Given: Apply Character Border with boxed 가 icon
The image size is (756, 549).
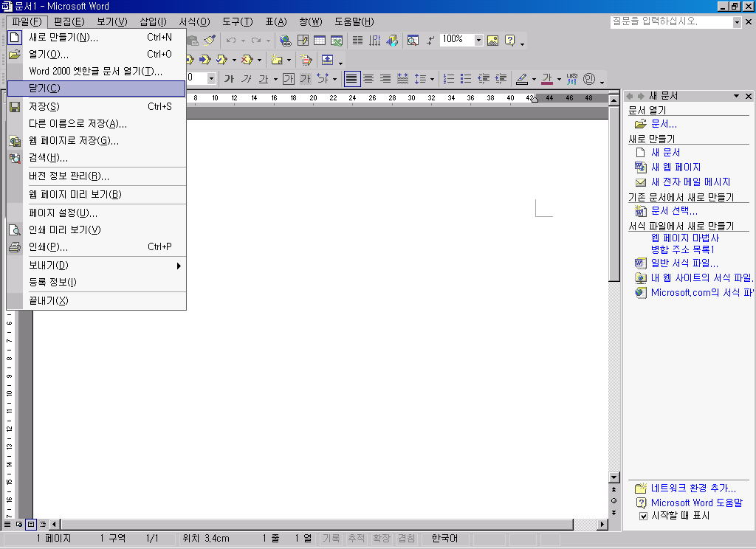Looking at the screenshot, I should point(289,79).
